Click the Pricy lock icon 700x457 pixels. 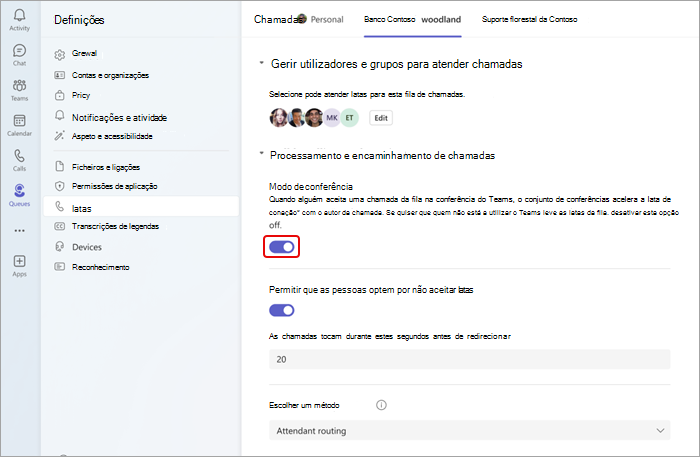tap(59, 95)
